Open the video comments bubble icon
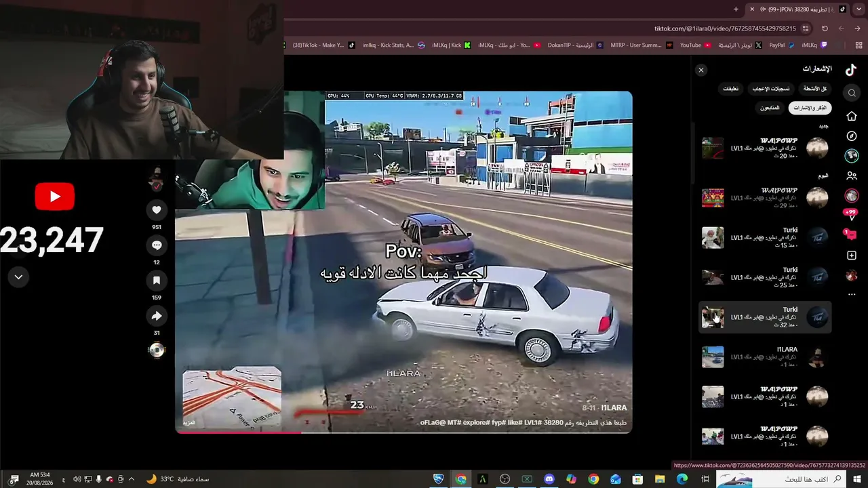 pos(157,245)
